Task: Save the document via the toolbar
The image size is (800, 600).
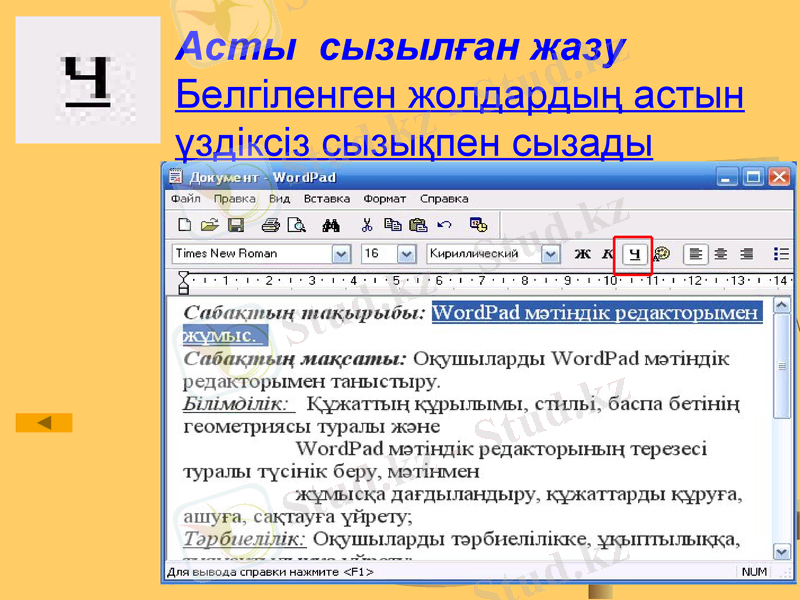Action: pyautogui.click(x=236, y=225)
